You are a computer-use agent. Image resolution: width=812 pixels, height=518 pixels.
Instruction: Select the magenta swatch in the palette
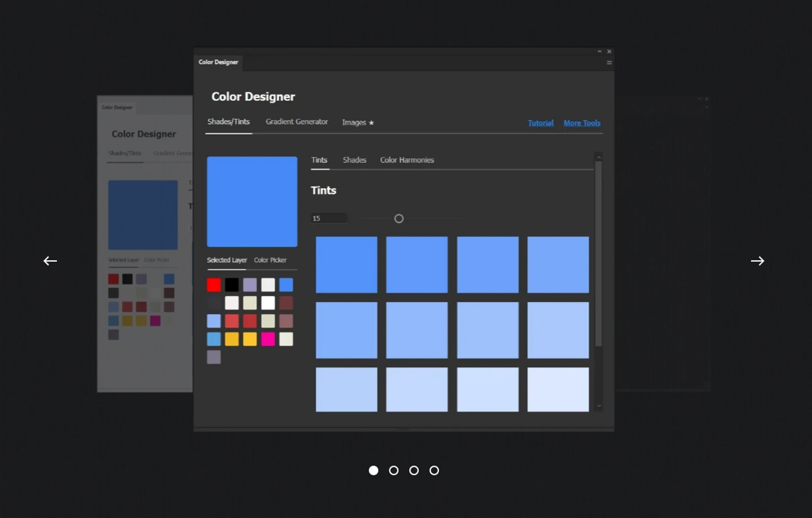(268, 339)
